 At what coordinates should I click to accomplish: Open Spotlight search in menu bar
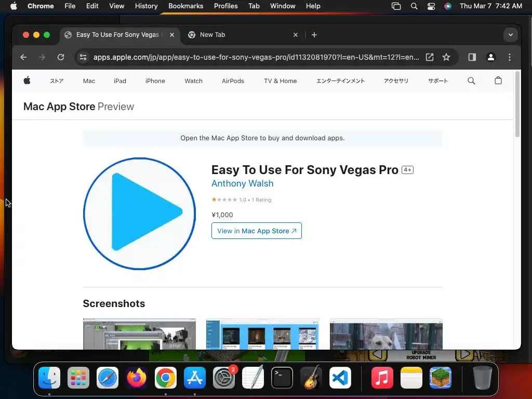(414, 6)
